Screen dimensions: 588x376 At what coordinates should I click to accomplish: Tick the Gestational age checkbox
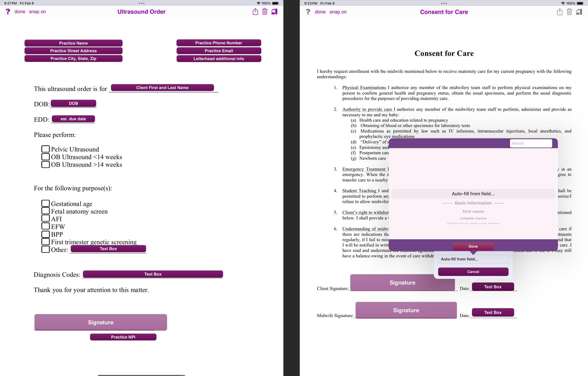click(45, 203)
